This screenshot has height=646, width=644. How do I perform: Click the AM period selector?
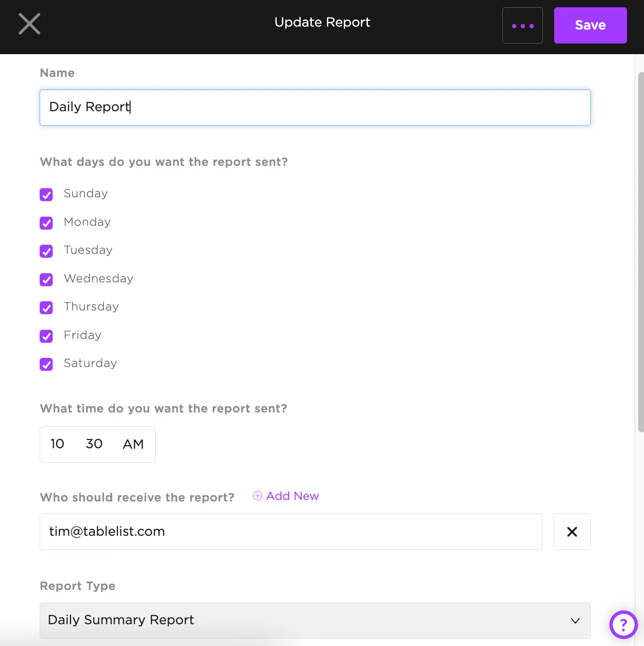coord(133,444)
